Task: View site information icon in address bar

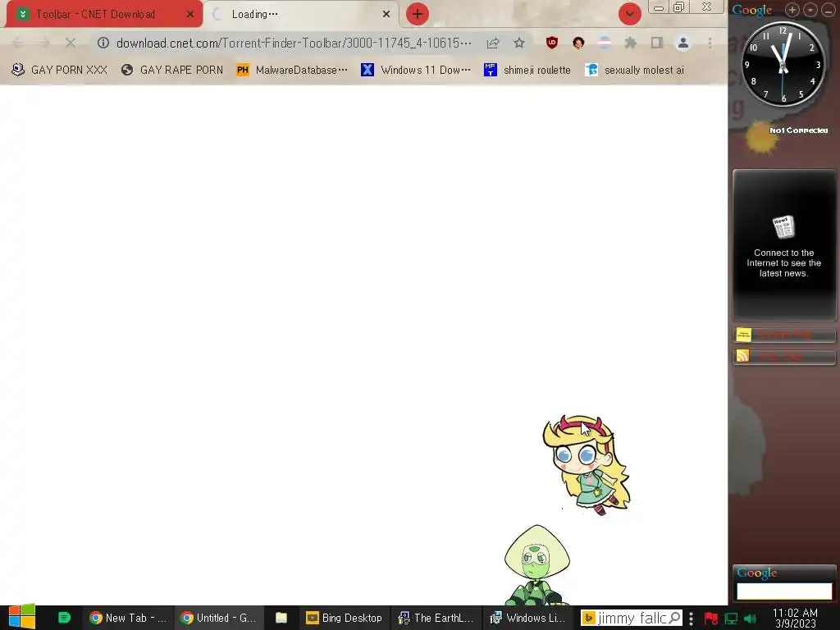Action: pos(103,43)
